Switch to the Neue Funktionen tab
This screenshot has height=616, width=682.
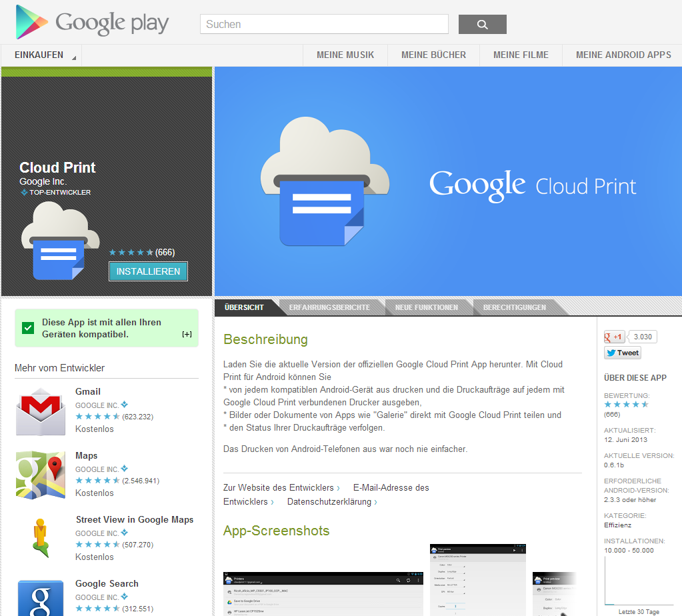[427, 307]
